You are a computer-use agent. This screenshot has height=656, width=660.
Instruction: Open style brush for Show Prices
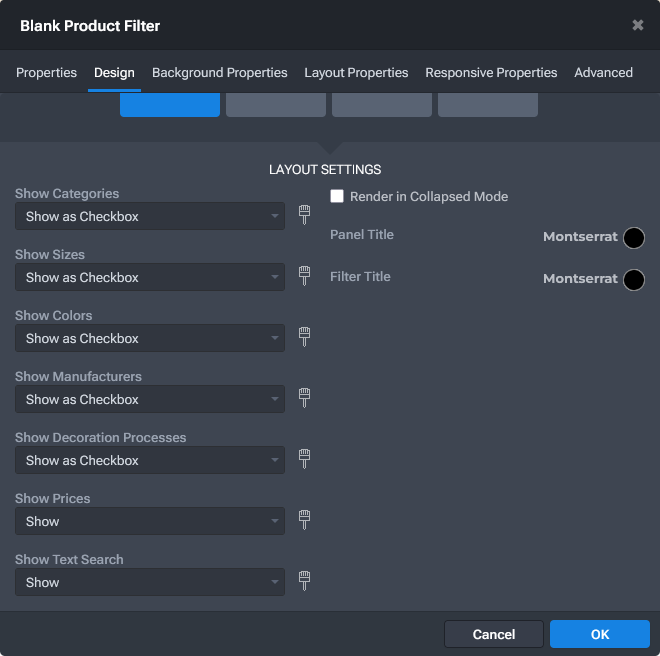click(304, 520)
